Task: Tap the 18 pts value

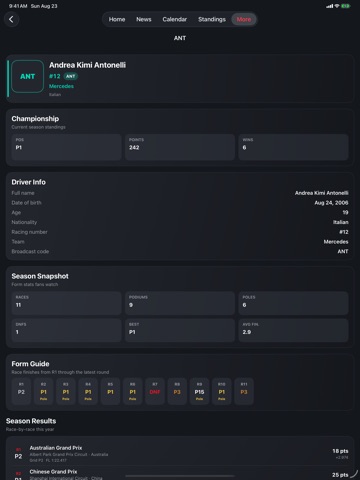Action: [340, 451]
